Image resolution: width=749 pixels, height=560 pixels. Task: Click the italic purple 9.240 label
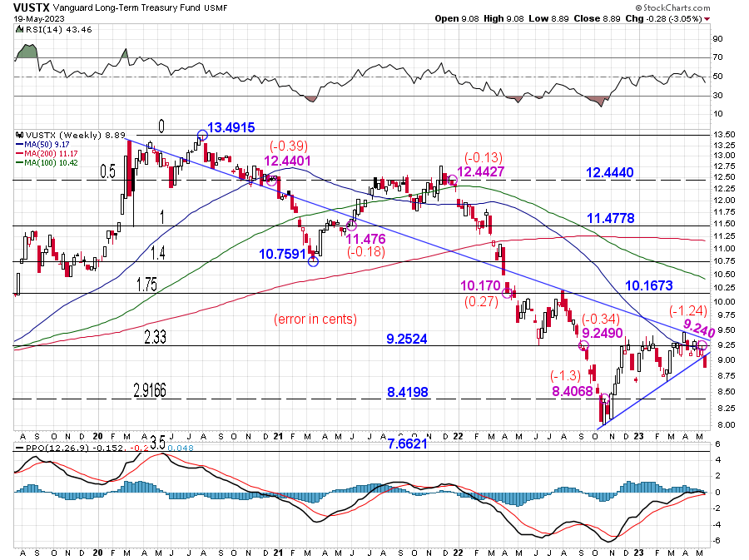(x=699, y=329)
